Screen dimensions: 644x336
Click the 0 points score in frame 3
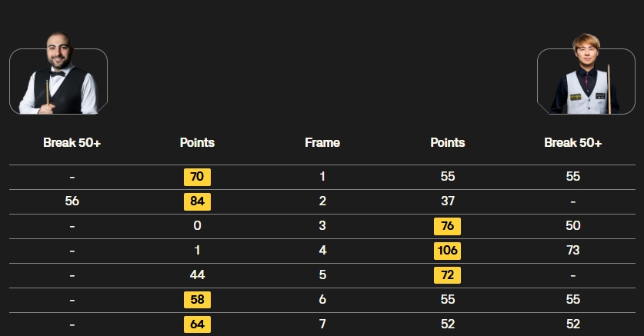[197, 225]
